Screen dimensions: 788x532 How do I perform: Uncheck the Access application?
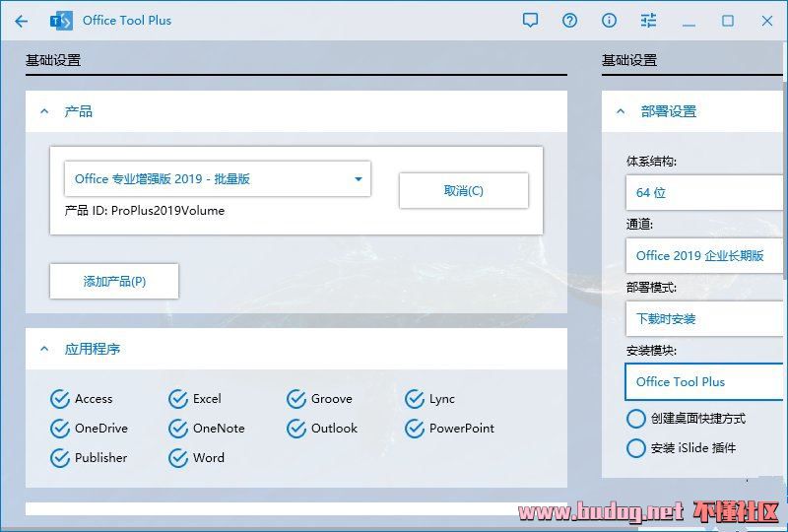pyautogui.click(x=82, y=399)
